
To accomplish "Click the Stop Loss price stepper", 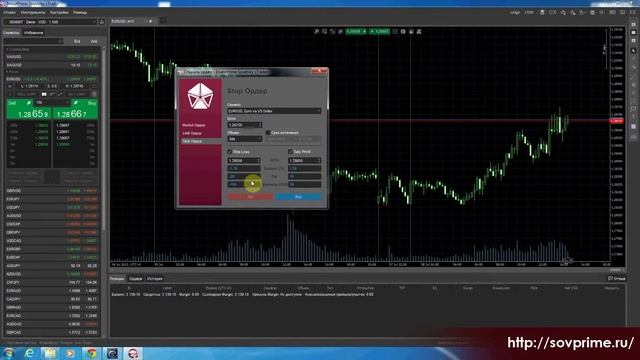I will pos(258,160).
